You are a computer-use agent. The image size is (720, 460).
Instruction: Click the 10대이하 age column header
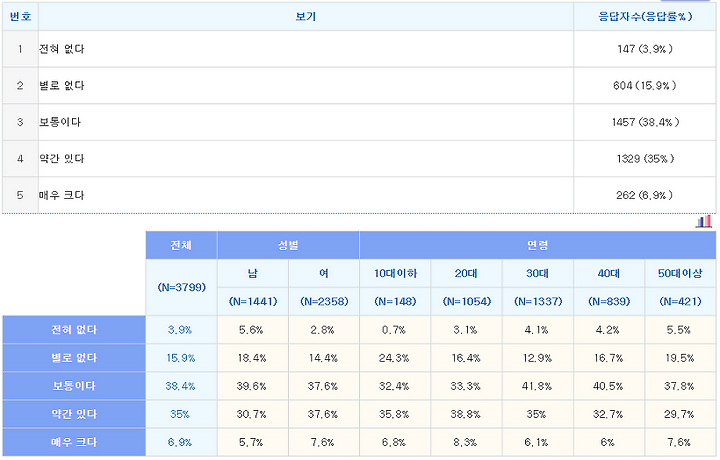pos(395,274)
